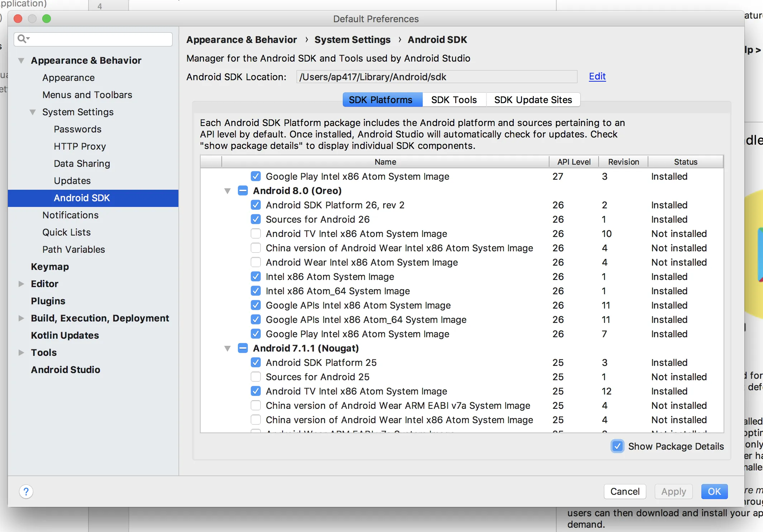Image resolution: width=763 pixels, height=532 pixels.
Task: Open the SDK Update Sites tab
Action: pyautogui.click(x=533, y=100)
